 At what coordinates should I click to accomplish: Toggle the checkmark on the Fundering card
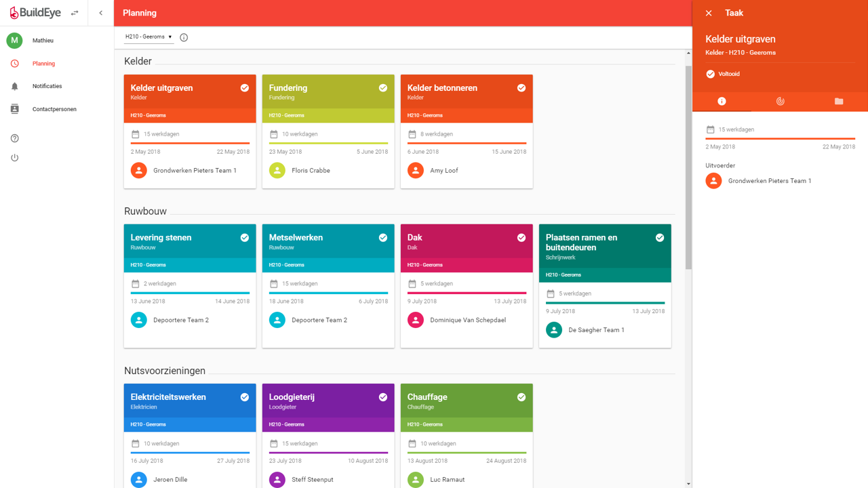coord(383,88)
